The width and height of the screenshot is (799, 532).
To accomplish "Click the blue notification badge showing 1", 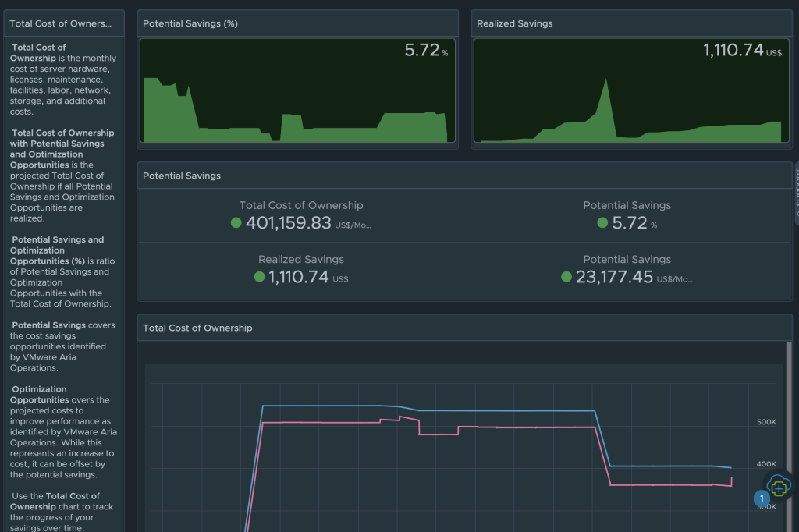I will [762, 498].
